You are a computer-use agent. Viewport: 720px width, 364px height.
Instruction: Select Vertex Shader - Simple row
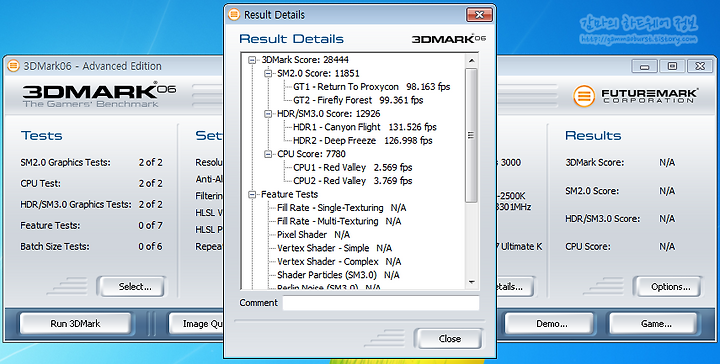pos(334,248)
